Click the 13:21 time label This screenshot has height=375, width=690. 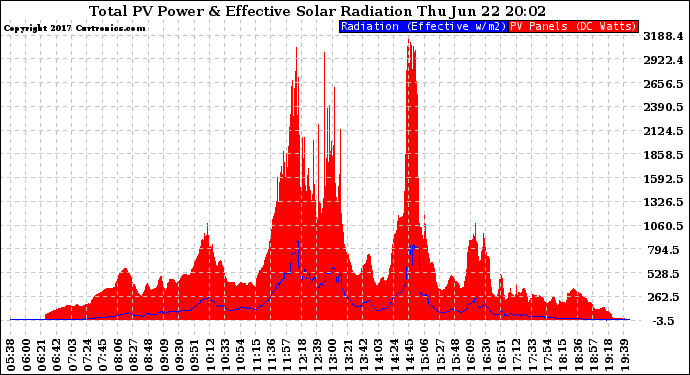(348, 355)
